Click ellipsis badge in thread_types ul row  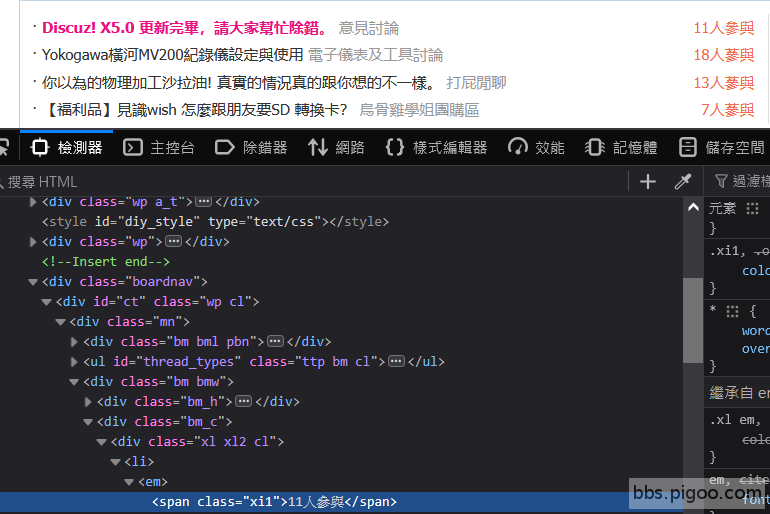click(x=396, y=361)
